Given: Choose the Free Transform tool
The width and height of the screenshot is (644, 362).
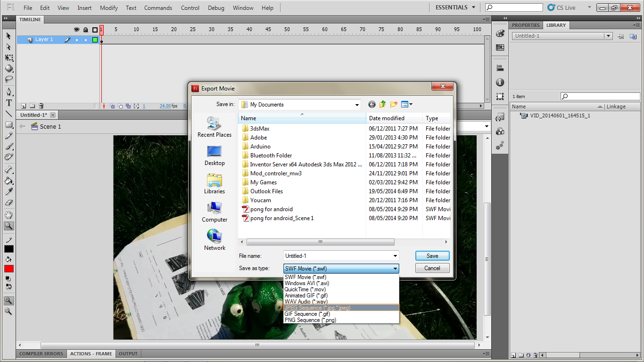Looking at the screenshot, I should click(8, 58).
